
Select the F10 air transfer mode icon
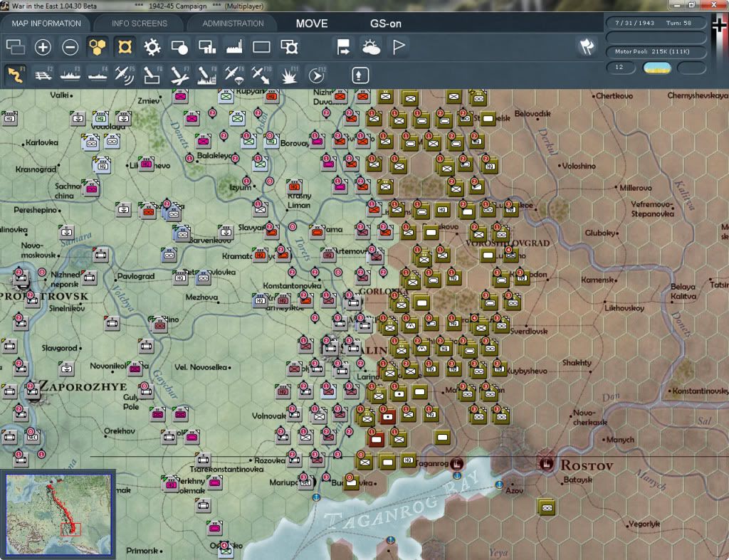point(261,75)
